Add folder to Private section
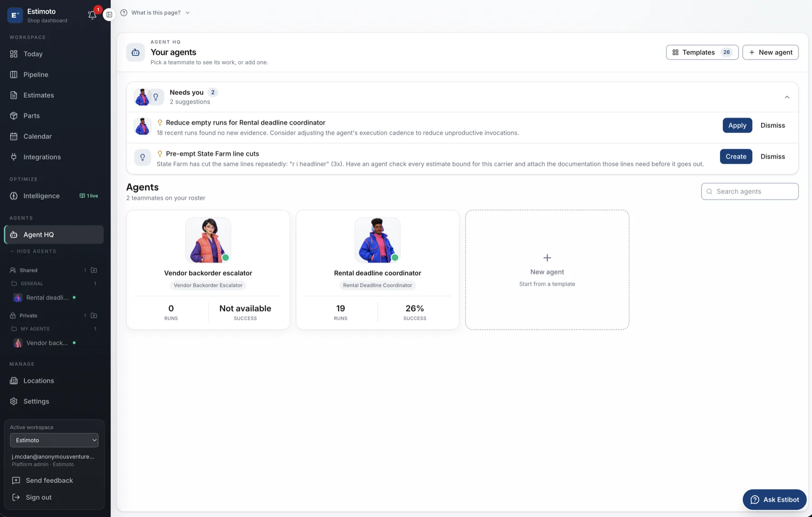 (94, 316)
